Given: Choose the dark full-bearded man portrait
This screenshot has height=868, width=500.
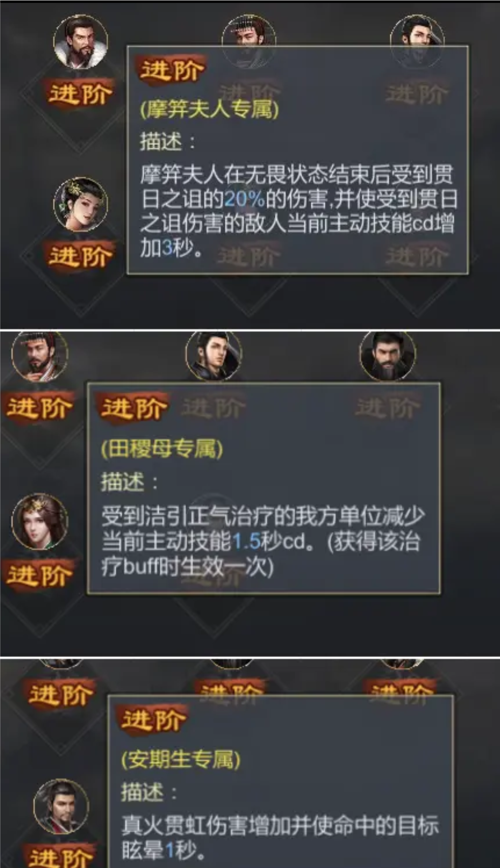Looking at the screenshot, I should [388, 356].
